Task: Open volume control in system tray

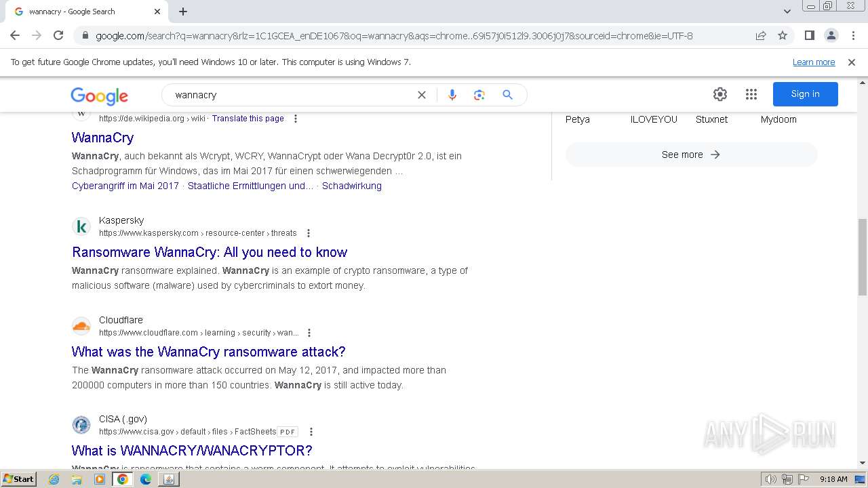Action: [771, 479]
